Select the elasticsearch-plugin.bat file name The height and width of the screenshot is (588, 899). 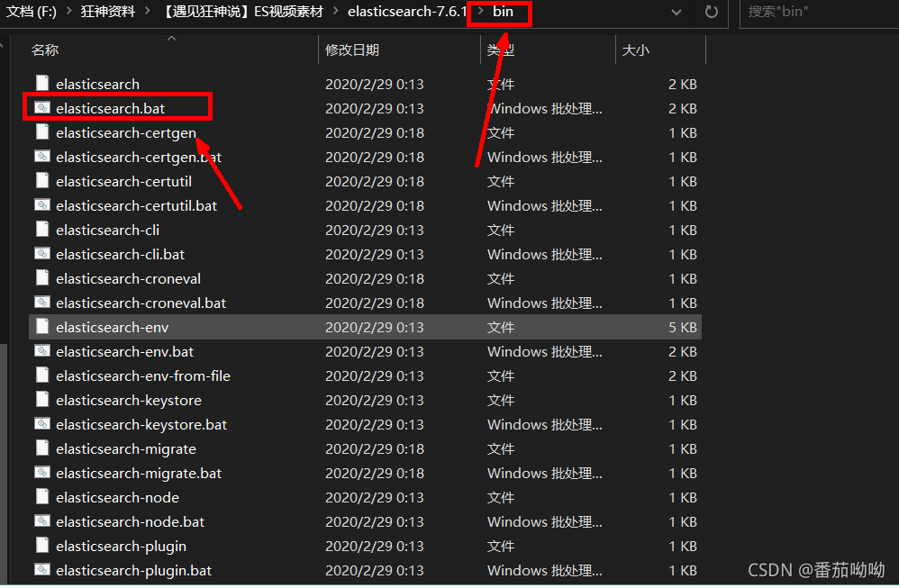tap(133, 571)
